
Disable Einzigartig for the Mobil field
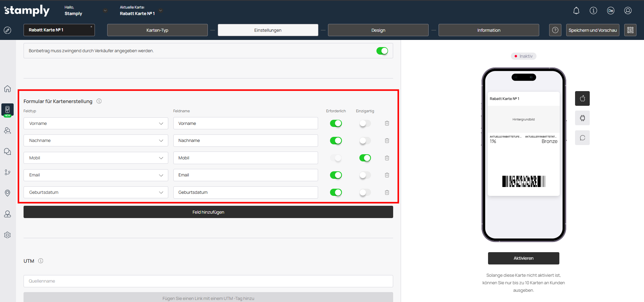pyautogui.click(x=365, y=158)
